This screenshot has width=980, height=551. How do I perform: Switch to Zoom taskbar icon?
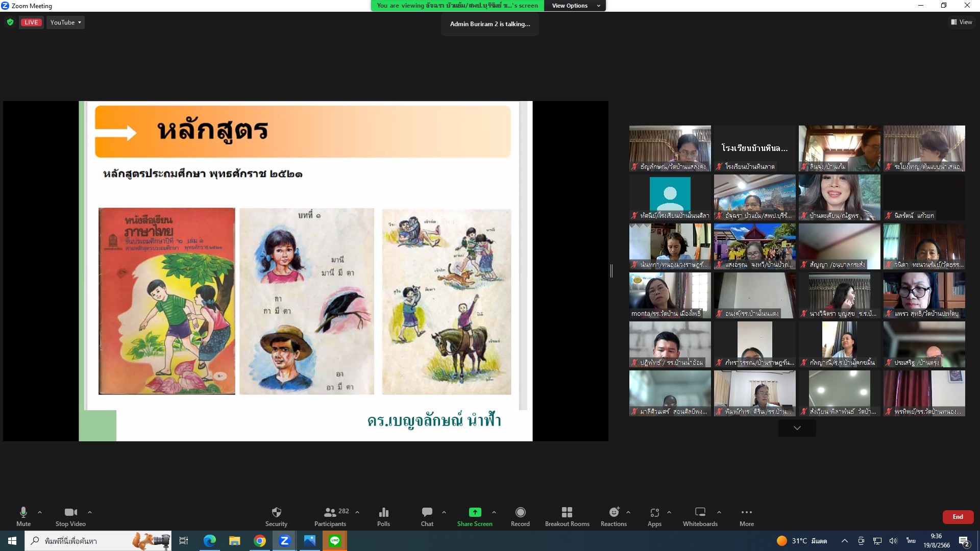click(285, 541)
